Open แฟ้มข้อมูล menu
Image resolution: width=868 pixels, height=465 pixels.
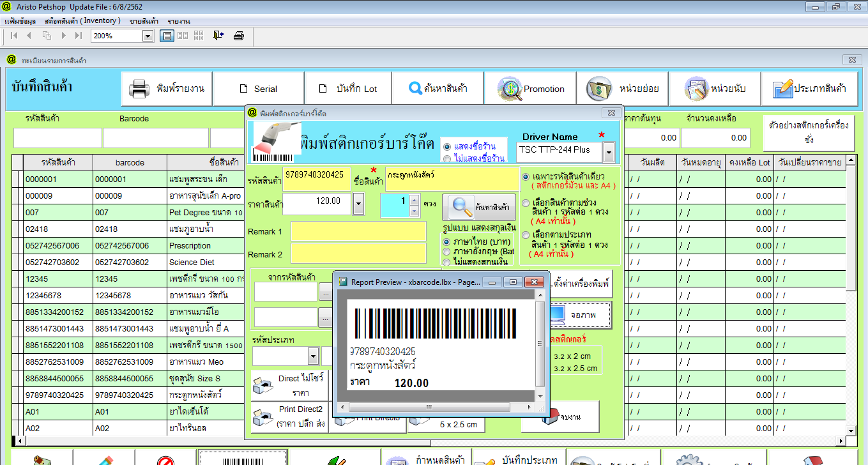20,21
